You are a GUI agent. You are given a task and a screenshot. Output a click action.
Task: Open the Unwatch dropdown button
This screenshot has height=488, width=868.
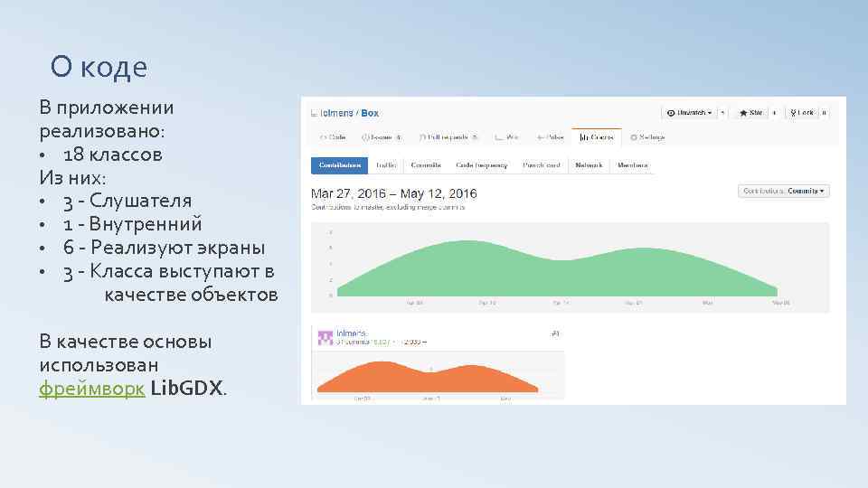(x=689, y=112)
